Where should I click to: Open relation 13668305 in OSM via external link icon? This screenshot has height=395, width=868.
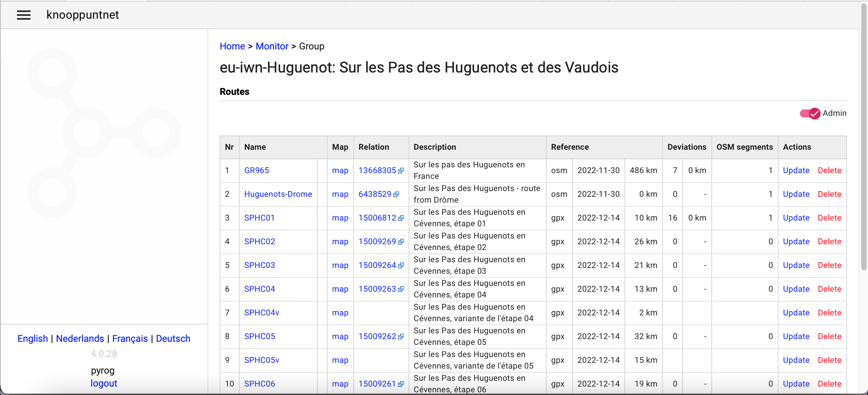click(401, 171)
